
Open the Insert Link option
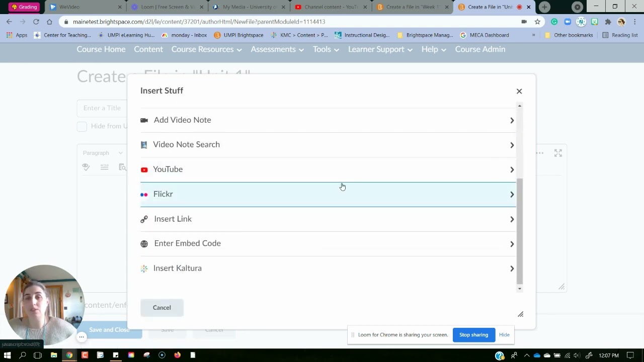[328, 219]
